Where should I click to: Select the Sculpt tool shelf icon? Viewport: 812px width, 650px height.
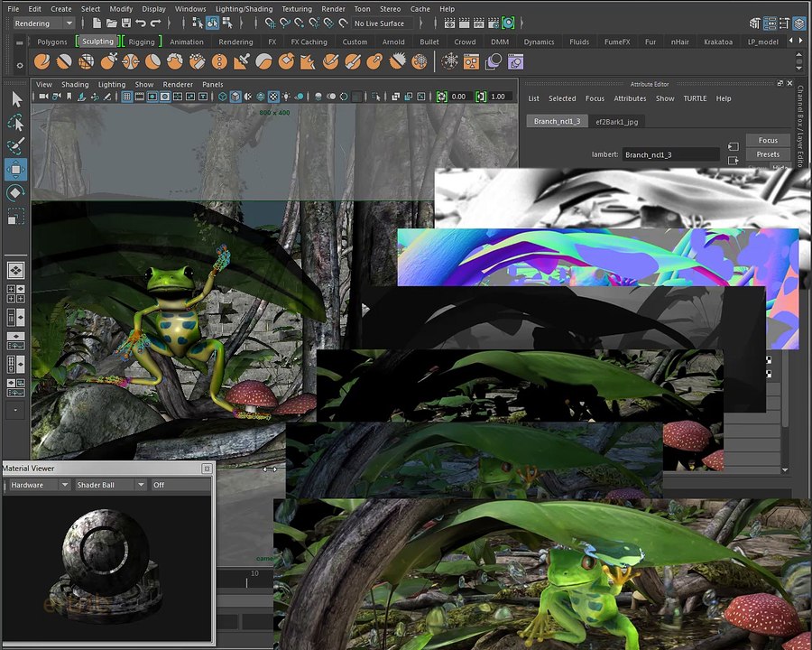[x=42, y=61]
